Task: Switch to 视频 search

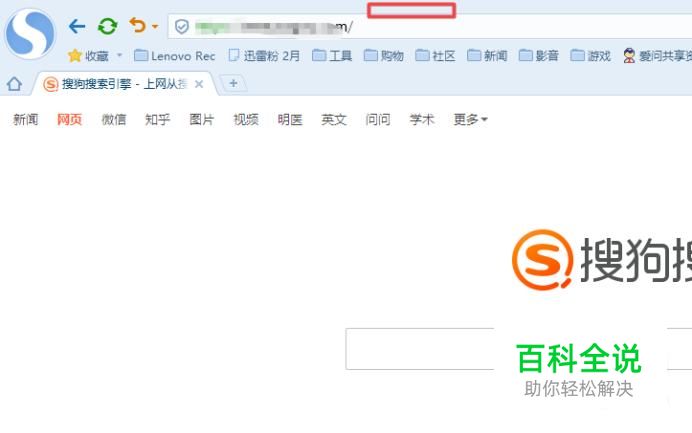Action: [x=246, y=119]
